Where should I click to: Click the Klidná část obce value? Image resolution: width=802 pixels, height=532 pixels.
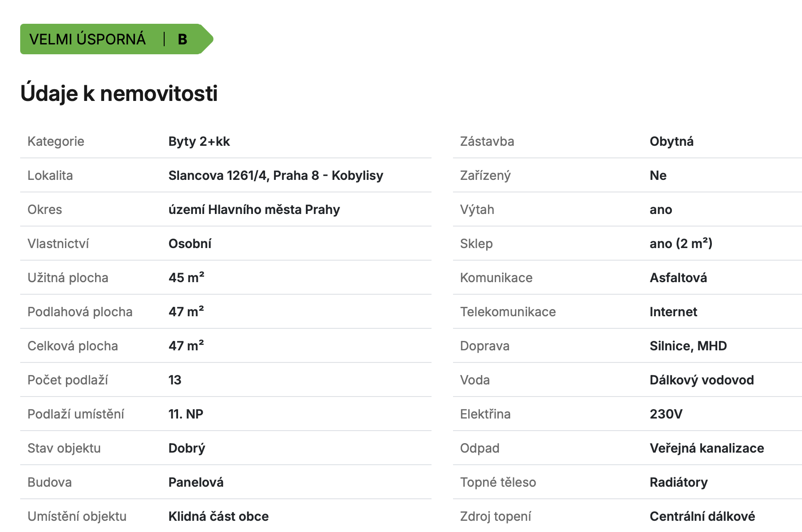coord(218,516)
